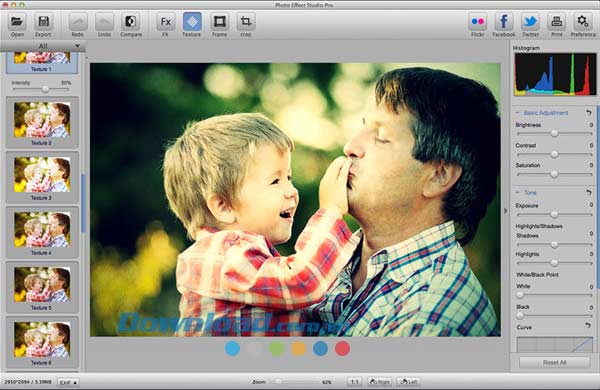600x390 pixels.
Task: Share the photo to Flickr
Action: tap(478, 22)
